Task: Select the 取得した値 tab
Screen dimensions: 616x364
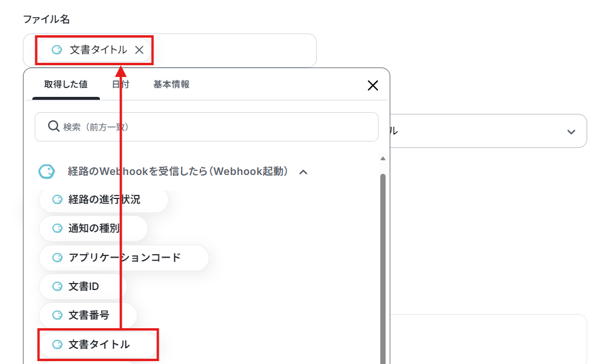Action: coord(66,85)
